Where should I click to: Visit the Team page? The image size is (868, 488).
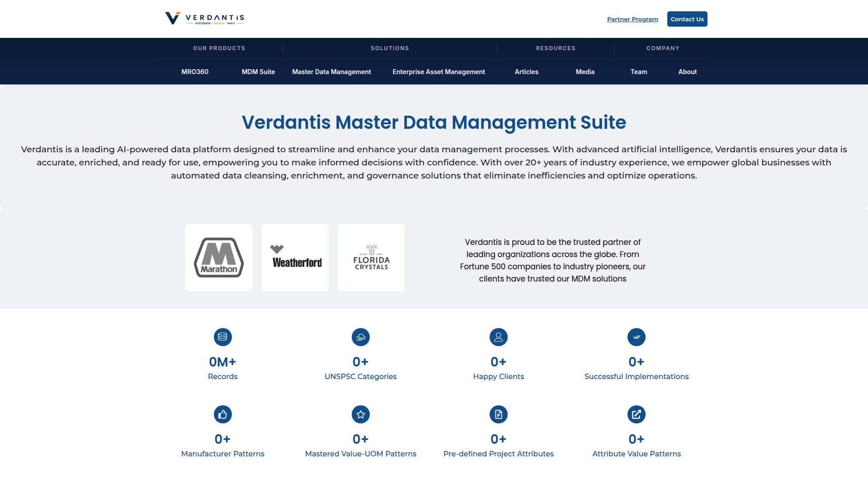pos(639,72)
